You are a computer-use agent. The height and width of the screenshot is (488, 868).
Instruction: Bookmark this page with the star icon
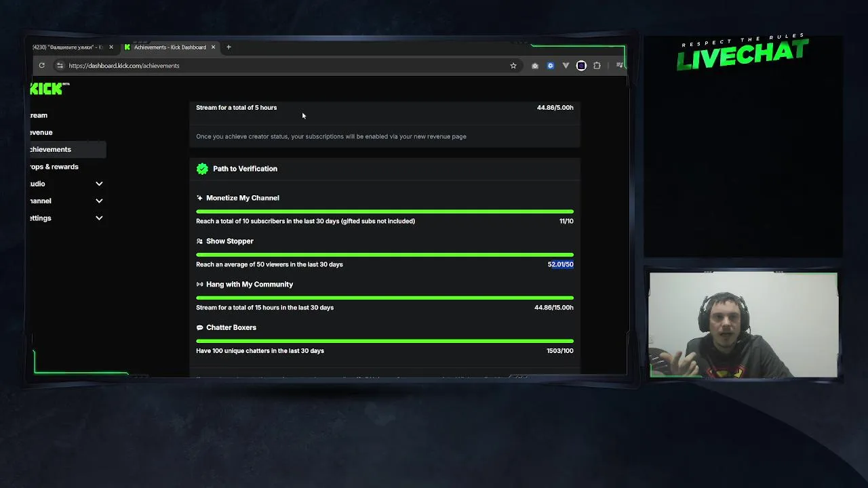(x=513, y=66)
